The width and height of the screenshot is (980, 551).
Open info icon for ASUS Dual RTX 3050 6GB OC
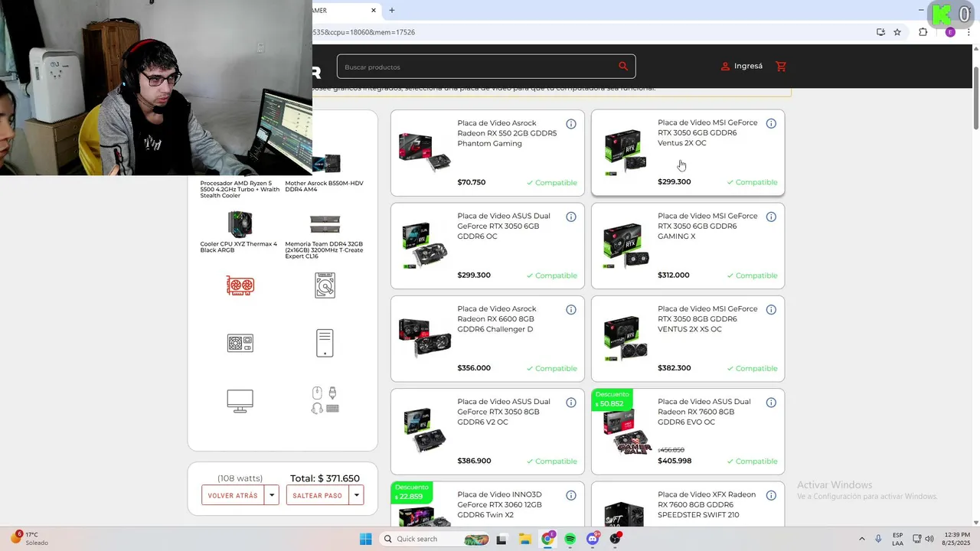click(571, 217)
